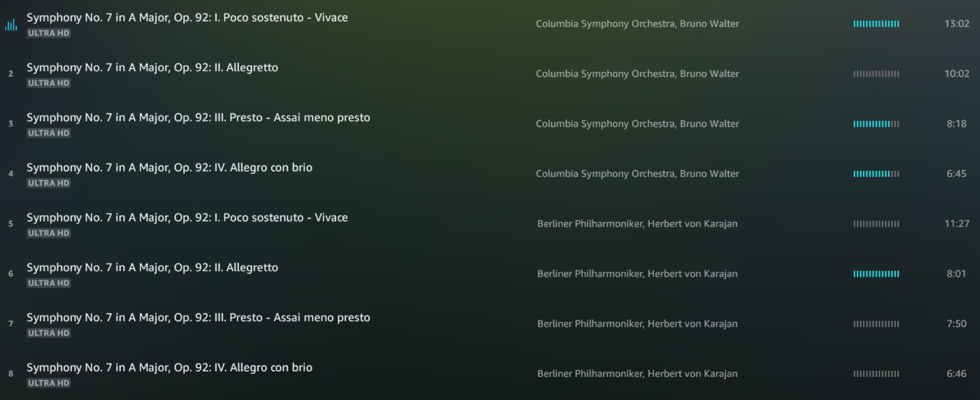Screen dimensions: 980x400
Task: Click the 6:46 duration of the last track
Action: 956,374
